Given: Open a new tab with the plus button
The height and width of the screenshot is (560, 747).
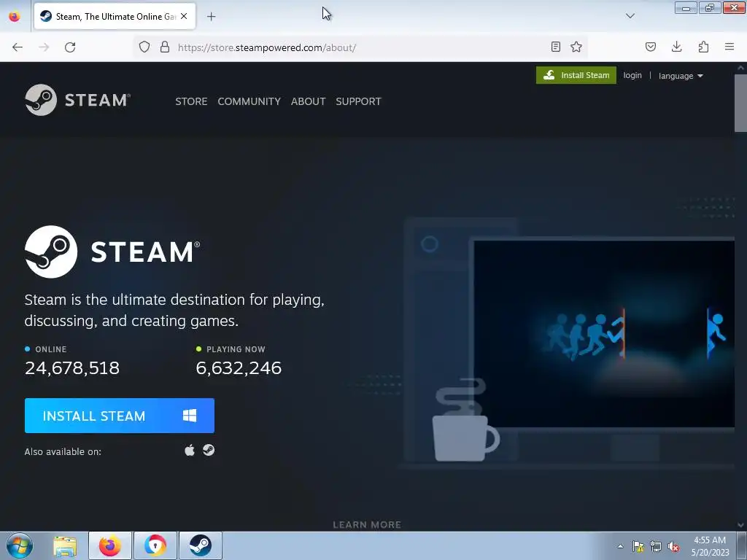Looking at the screenshot, I should click(x=211, y=17).
